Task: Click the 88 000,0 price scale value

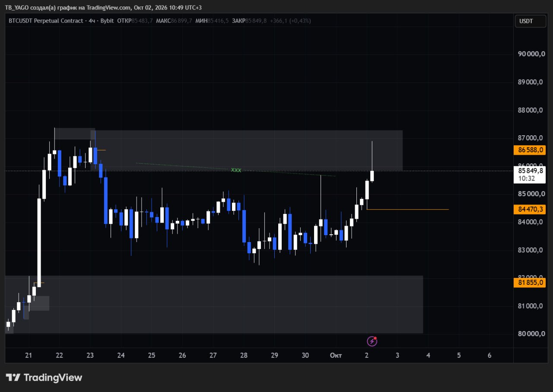Action: tap(530, 110)
